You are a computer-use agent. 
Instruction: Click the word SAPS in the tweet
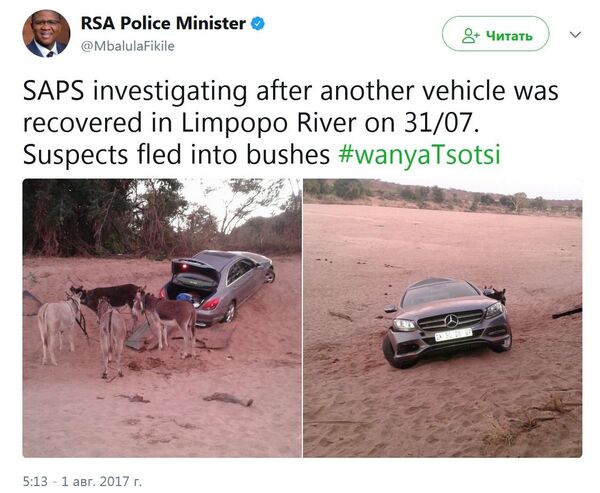pos(53,91)
